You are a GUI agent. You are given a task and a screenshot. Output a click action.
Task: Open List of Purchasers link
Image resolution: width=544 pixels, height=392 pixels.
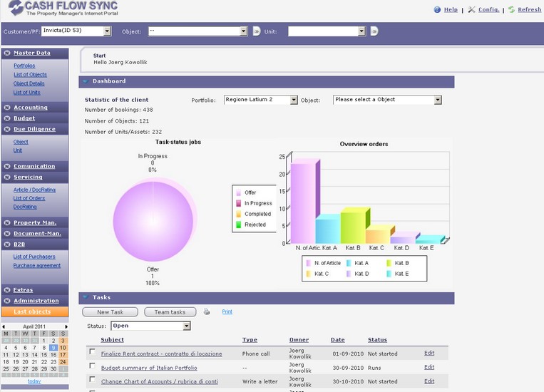pos(34,257)
